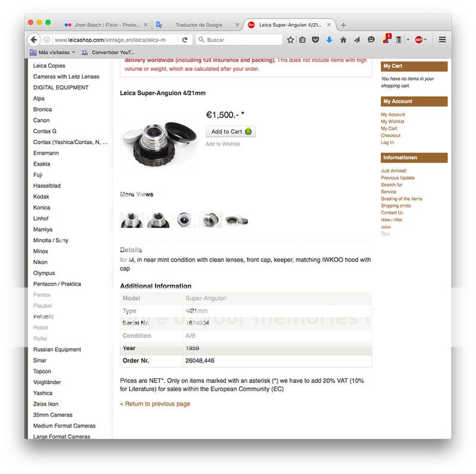This screenshot has height=474, width=476.
Task: Reload the page with the refresh icon
Action: (x=184, y=40)
